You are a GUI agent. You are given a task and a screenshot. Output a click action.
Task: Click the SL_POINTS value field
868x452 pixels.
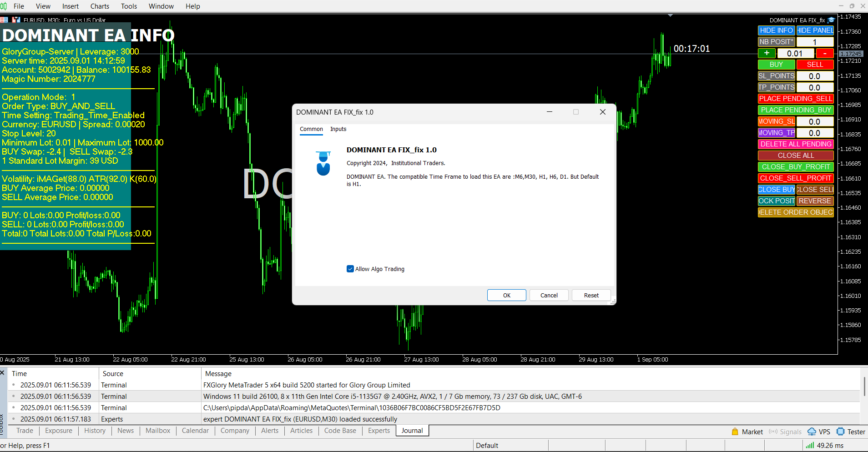point(815,76)
